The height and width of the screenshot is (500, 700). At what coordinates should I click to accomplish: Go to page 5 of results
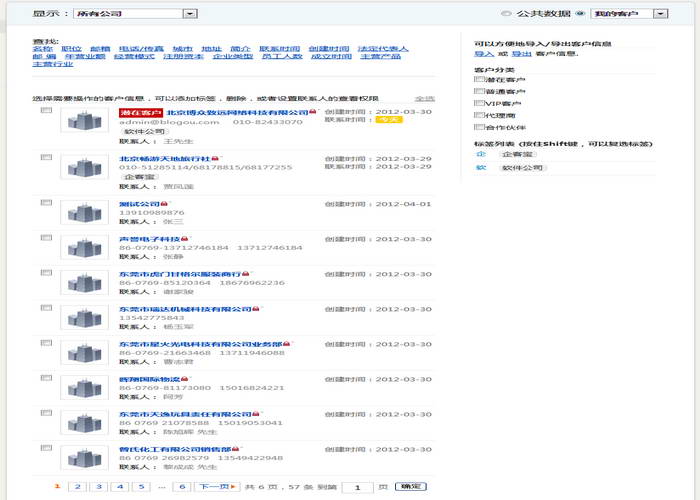pos(141,487)
